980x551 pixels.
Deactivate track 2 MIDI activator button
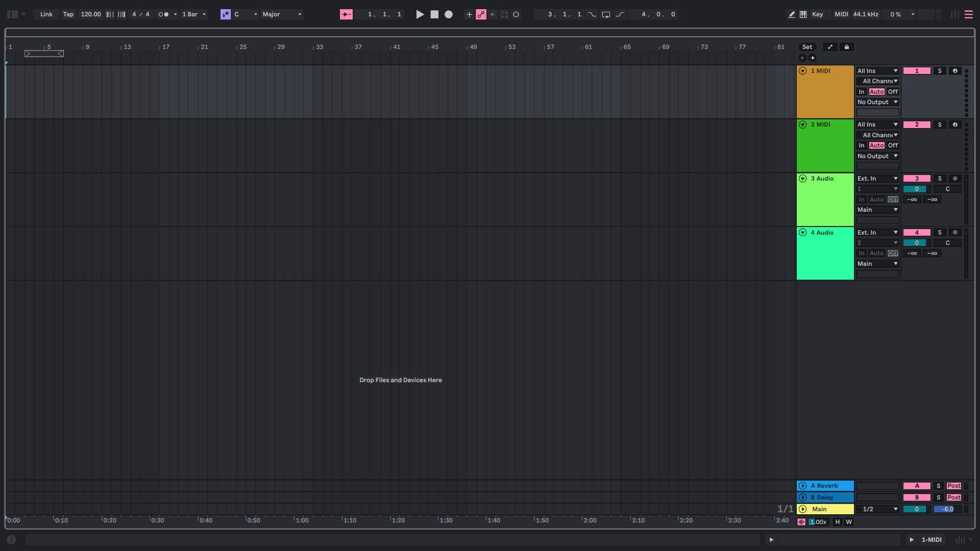[x=917, y=125]
